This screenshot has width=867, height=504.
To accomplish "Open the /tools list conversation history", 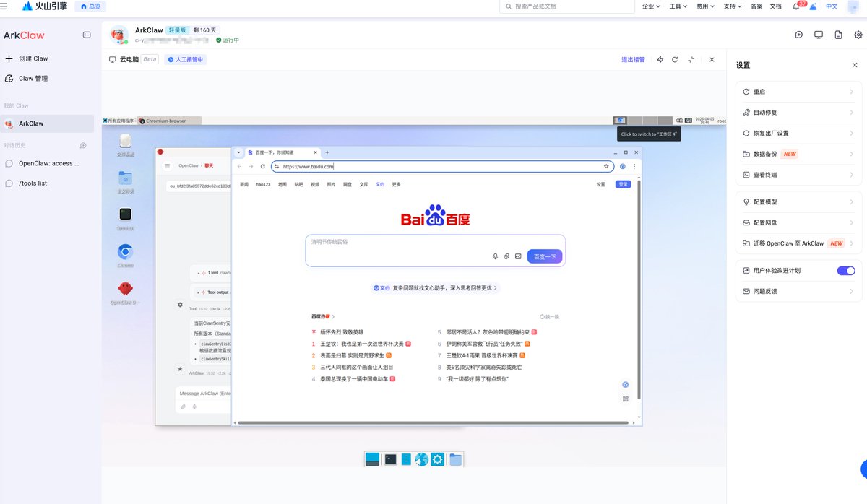I will pos(33,183).
